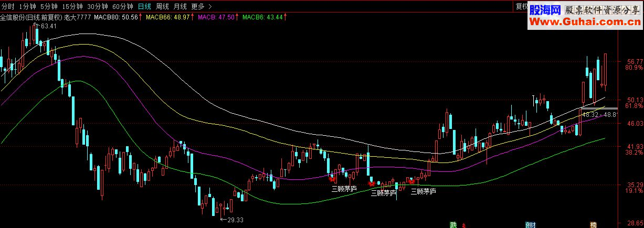Open the 复权 adjustment option at top right
Viewport: 644px width, 228px height.
pyautogui.click(x=521, y=7)
